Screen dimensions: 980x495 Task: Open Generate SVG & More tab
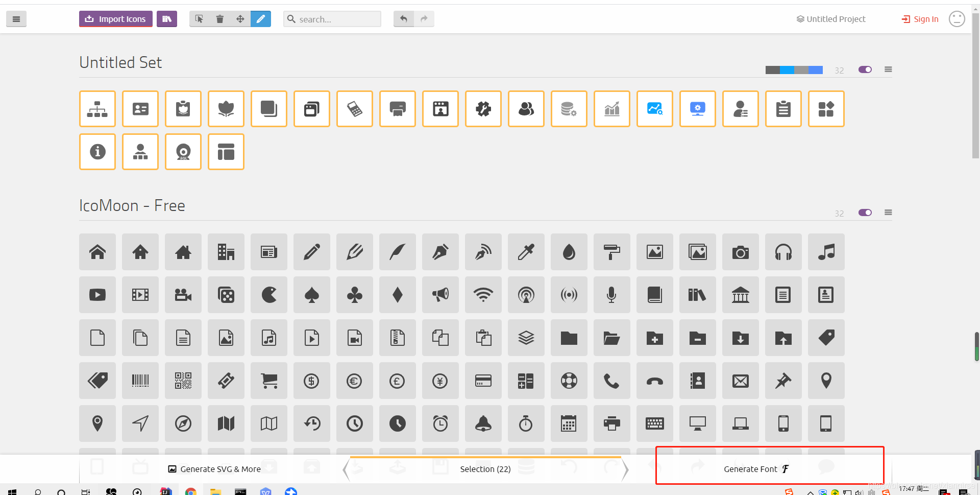(x=214, y=469)
